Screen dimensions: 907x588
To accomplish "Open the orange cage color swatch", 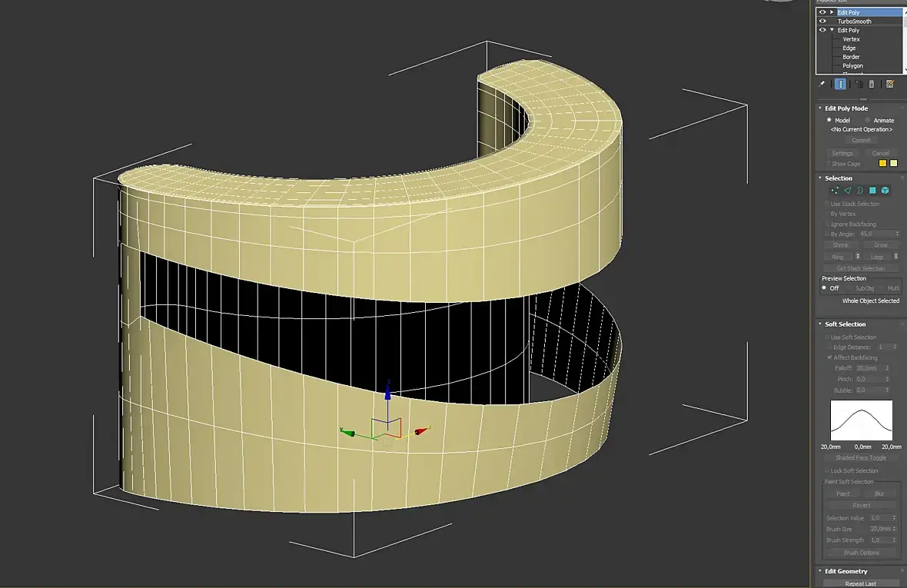I will [882, 164].
